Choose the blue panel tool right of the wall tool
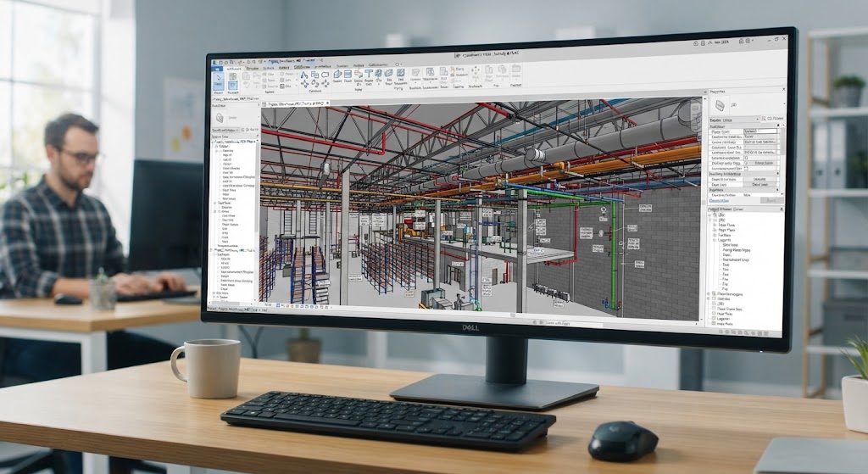 click(x=348, y=74)
